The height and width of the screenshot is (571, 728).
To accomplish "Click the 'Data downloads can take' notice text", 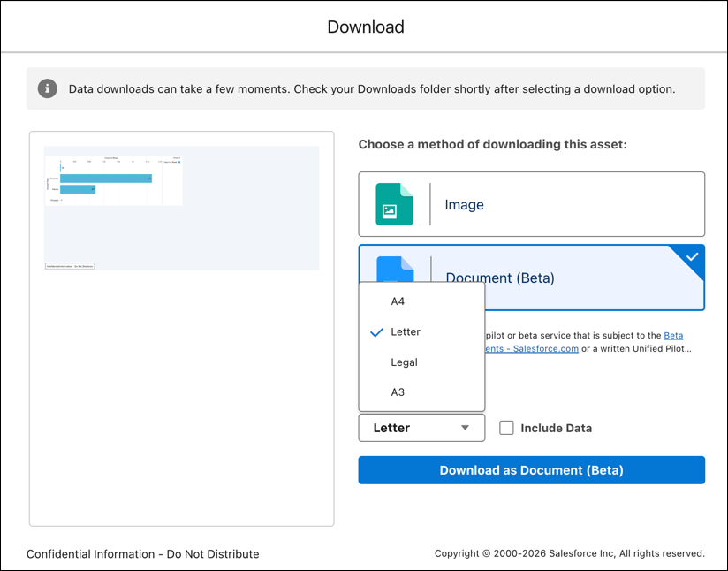I will [x=372, y=88].
